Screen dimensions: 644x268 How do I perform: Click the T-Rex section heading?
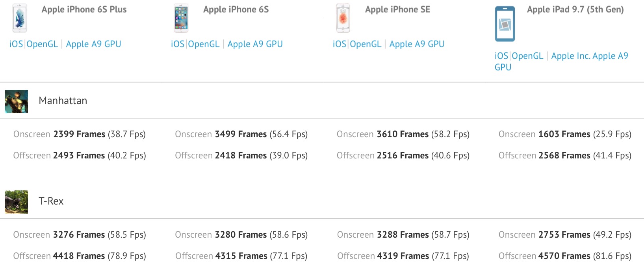[51, 201]
